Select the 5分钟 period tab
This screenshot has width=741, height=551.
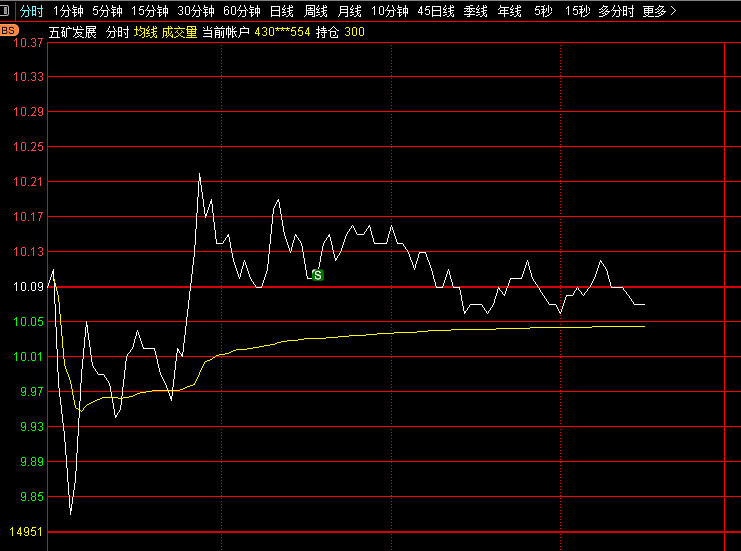pyautogui.click(x=107, y=11)
